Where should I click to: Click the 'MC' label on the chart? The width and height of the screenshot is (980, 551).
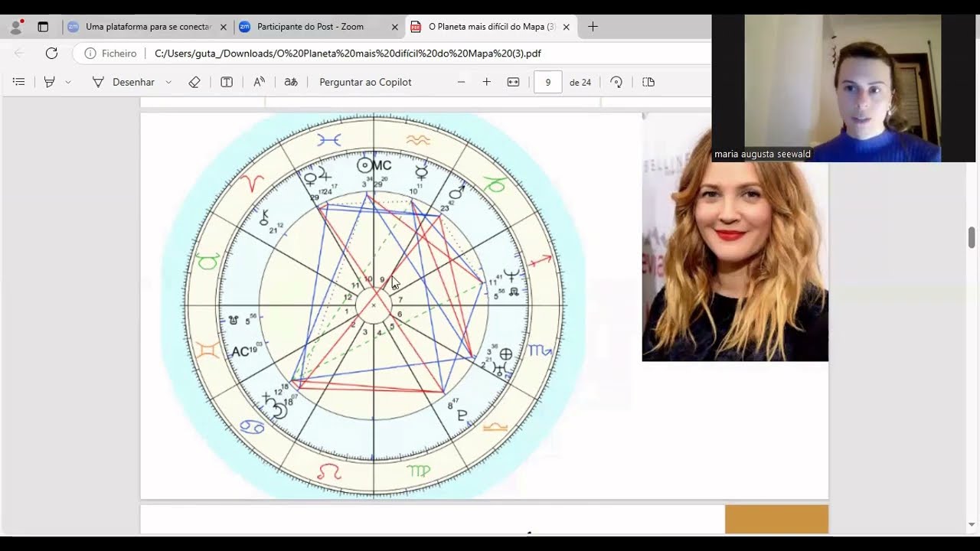coord(382,165)
